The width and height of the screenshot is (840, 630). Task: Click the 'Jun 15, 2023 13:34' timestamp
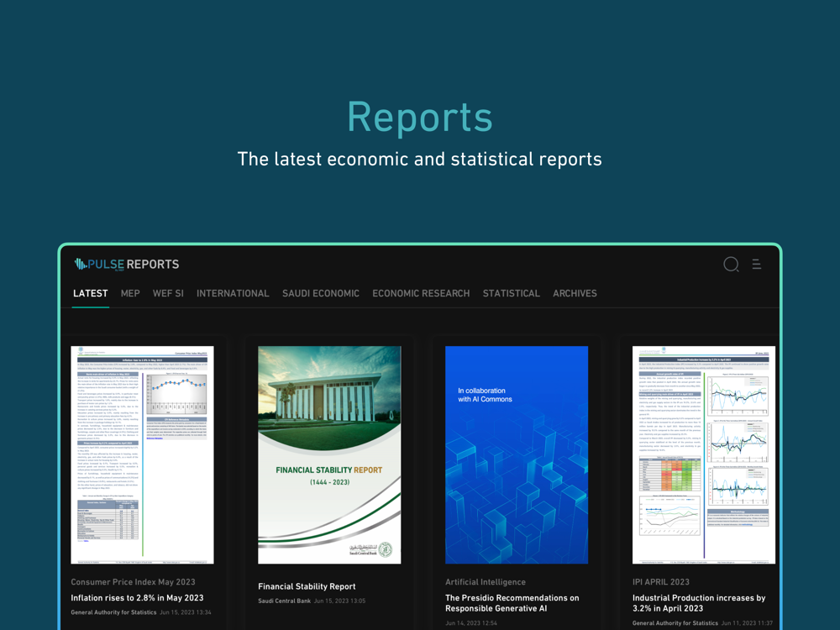coord(186,612)
